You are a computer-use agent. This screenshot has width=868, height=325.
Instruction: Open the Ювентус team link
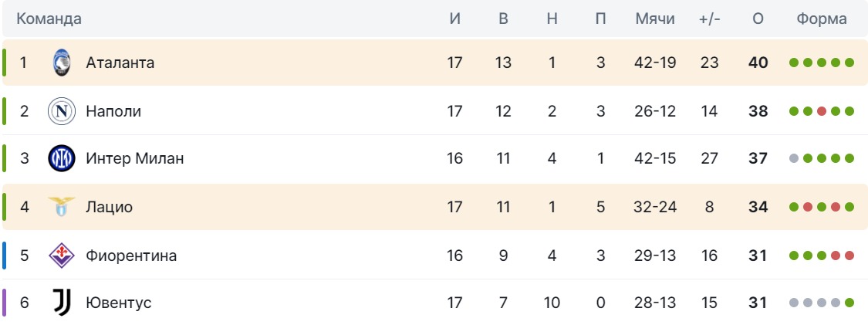click(118, 303)
